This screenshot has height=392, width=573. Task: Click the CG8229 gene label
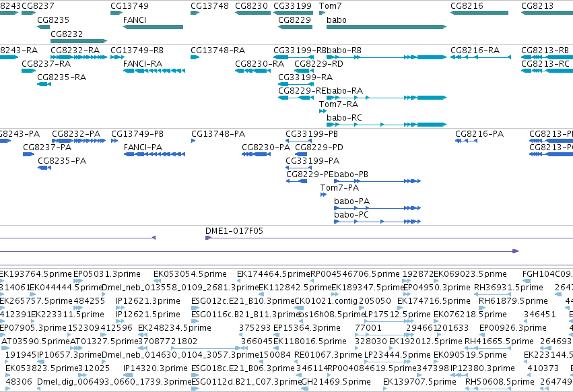pos(294,20)
